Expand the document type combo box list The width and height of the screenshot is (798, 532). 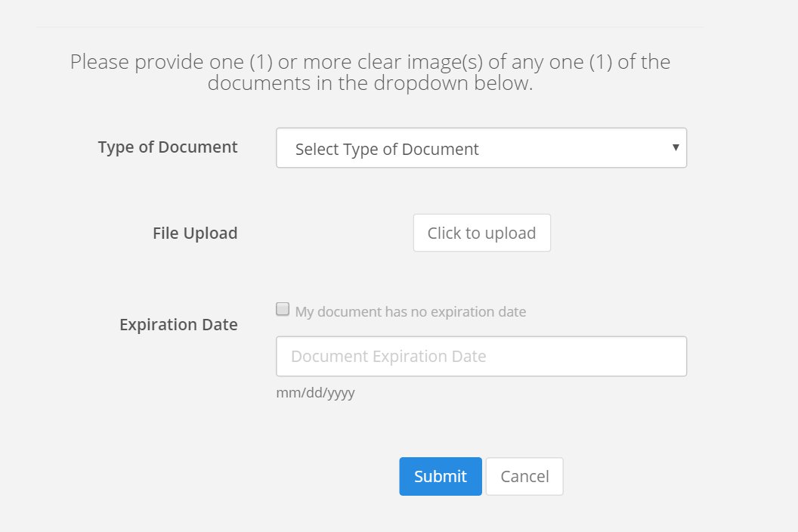(x=481, y=147)
